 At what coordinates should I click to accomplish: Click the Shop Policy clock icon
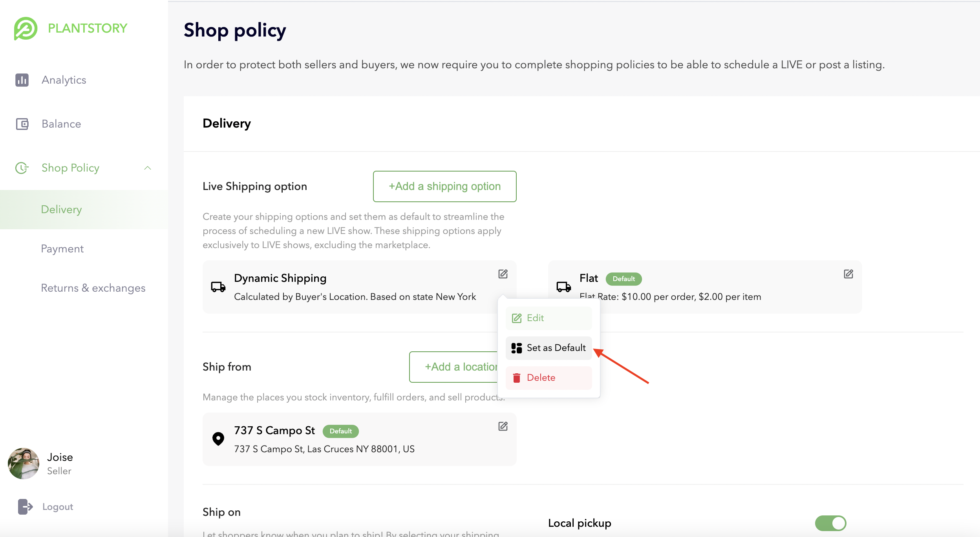pyautogui.click(x=22, y=168)
